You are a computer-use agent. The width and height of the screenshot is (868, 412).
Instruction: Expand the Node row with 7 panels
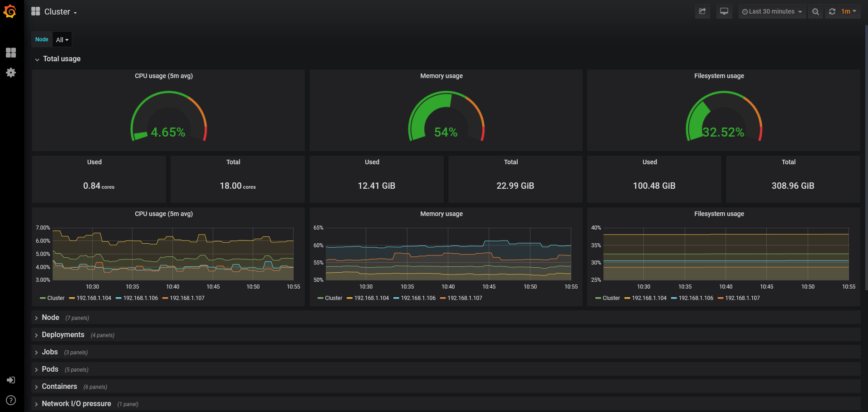[446, 318]
